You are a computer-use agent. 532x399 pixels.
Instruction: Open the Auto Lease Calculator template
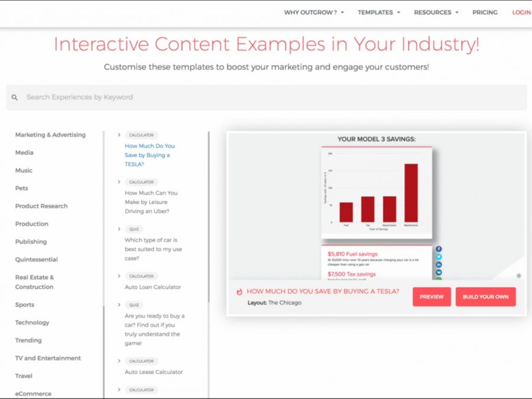click(154, 372)
